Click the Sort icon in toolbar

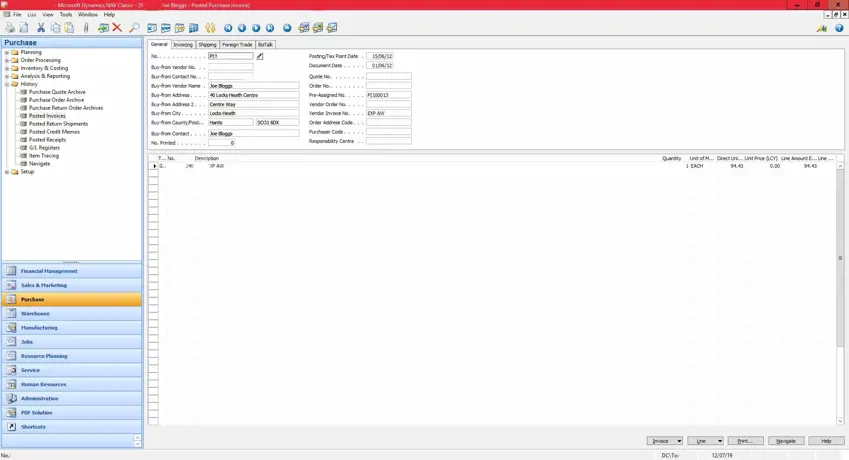[x=210, y=28]
